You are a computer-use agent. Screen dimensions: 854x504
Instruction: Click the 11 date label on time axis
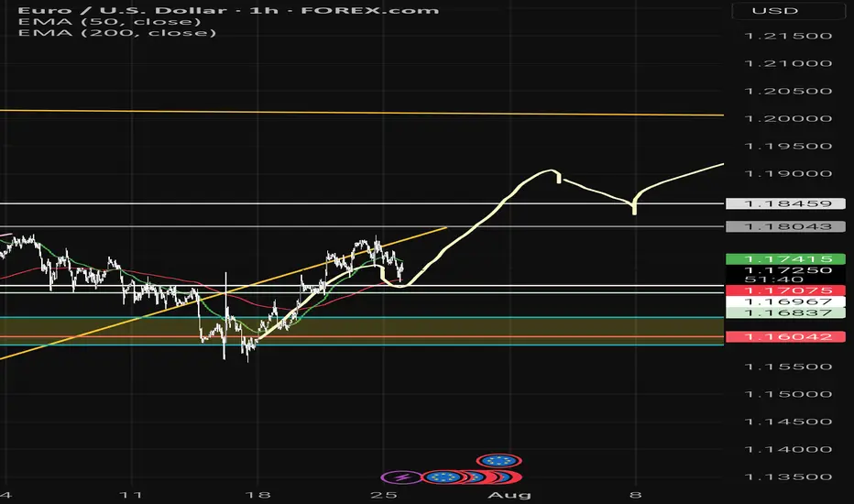tap(131, 495)
